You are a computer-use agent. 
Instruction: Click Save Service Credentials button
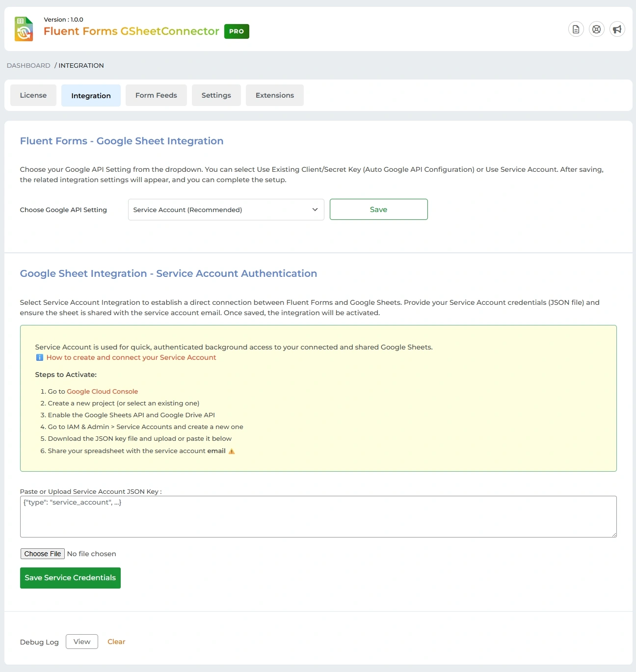point(70,578)
